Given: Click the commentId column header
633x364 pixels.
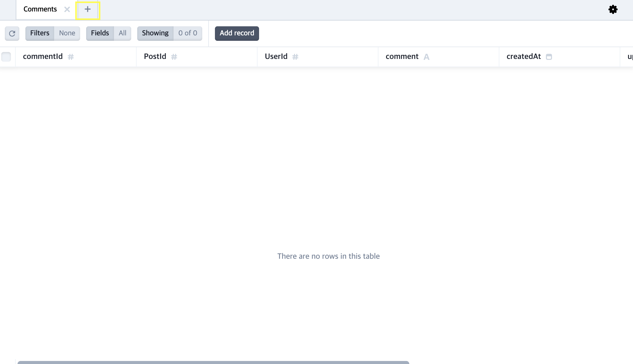Looking at the screenshot, I should coord(43,57).
